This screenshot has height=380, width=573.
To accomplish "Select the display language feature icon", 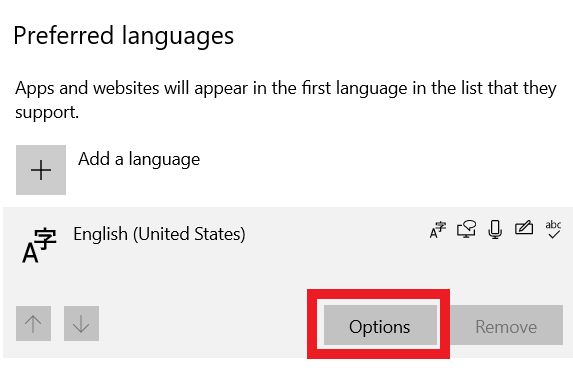I will point(438,230).
